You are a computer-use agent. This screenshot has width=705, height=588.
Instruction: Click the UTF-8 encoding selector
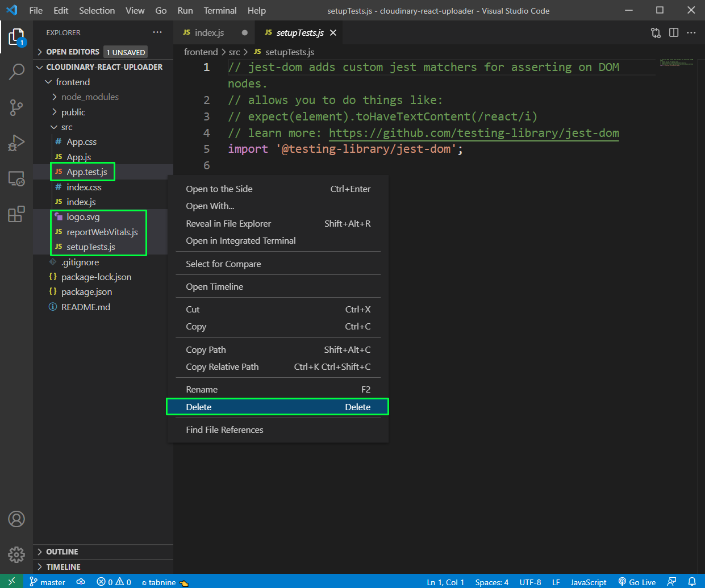click(x=530, y=582)
